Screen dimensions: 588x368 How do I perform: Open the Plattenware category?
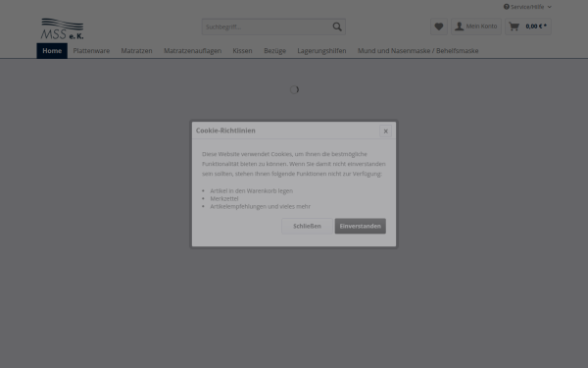91,51
